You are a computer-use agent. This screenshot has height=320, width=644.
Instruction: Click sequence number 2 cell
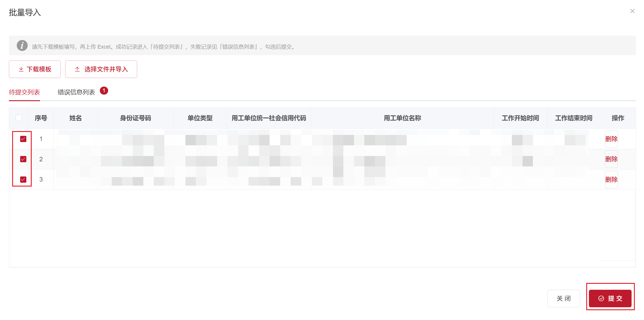(41, 159)
